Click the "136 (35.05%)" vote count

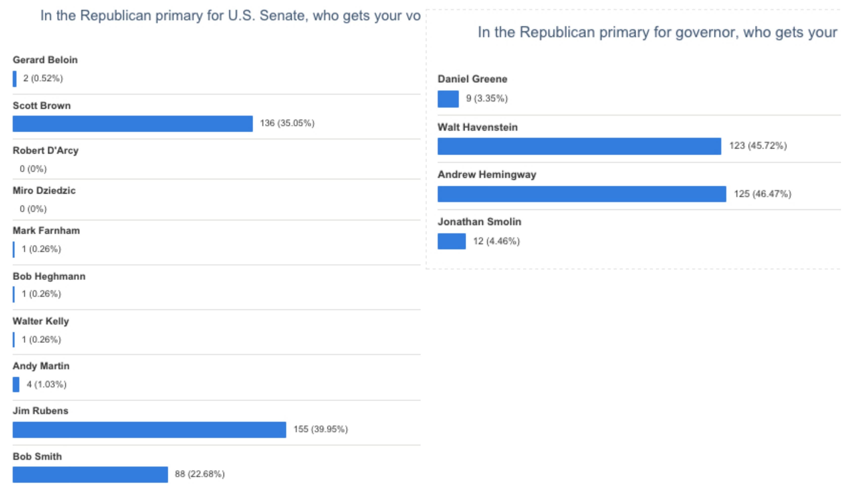click(x=287, y=123)
